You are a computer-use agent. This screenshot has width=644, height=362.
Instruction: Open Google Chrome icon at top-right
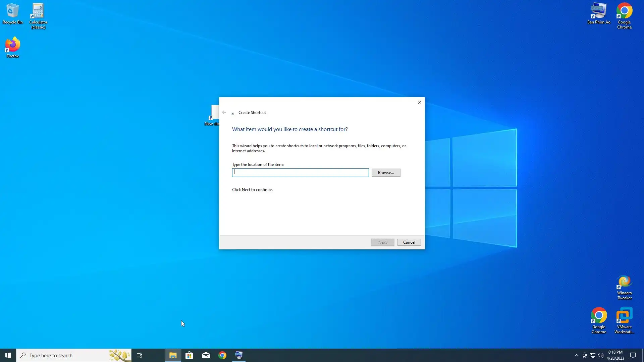624,15
